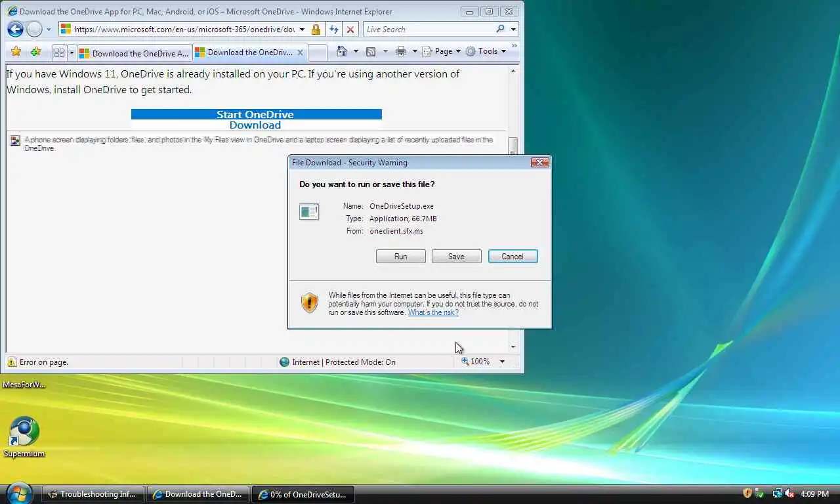Click the security shield tray icon

pos(747,493)
